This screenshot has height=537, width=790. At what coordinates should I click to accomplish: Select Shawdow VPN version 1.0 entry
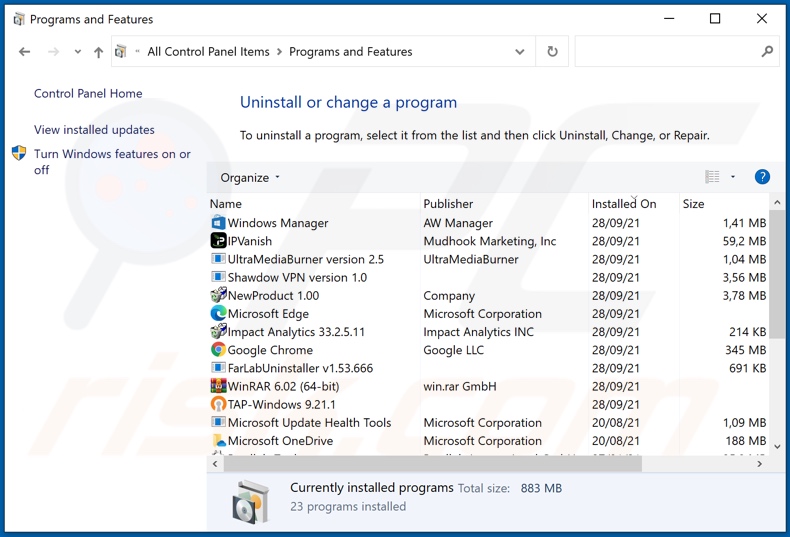click(488, 277)
